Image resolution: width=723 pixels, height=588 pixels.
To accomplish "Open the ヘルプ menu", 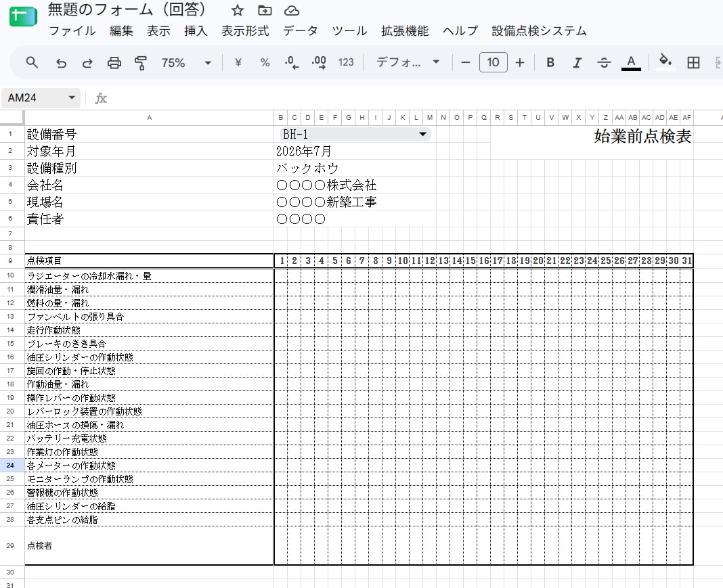I will tap(460, 31).
